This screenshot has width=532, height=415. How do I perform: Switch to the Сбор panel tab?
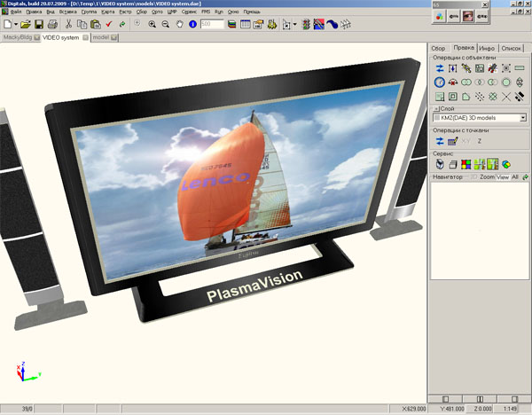(438, 48)
